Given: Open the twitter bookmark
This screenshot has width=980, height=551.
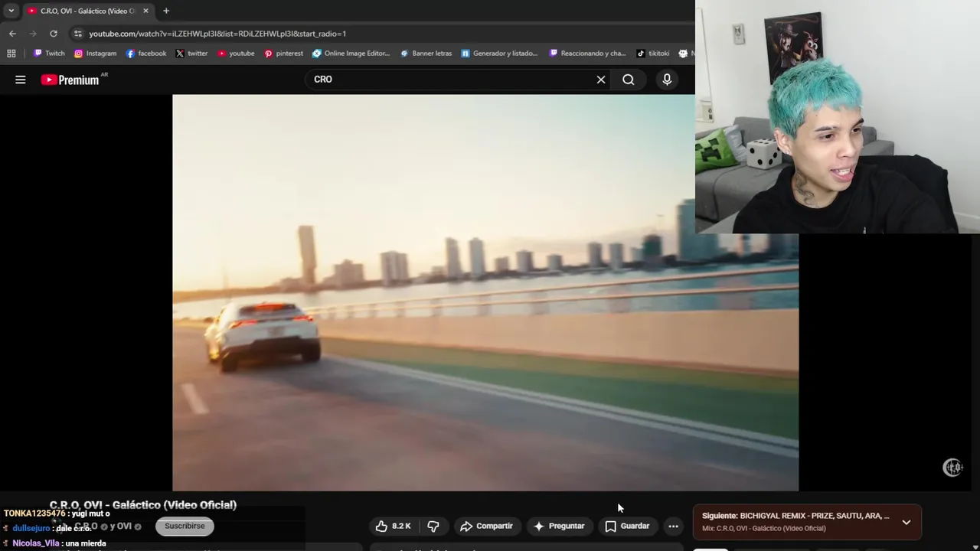Looking at the screenshot, I should pyautogui.click(x=191, y=54).
